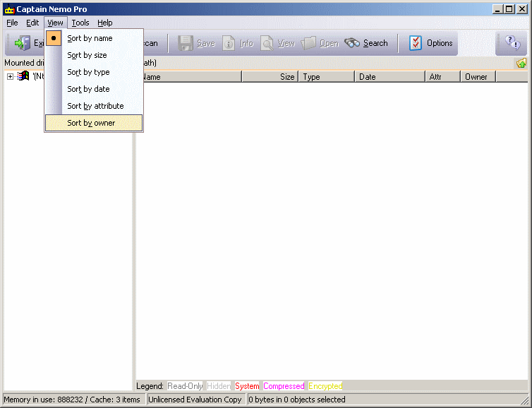Screen dimensions: 532x408
Task: Click the green up-folder icon at right
Action: 521,63
